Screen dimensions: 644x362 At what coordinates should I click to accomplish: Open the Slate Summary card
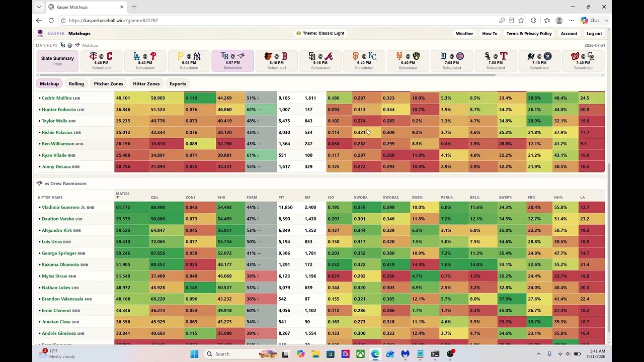point(57,61)
